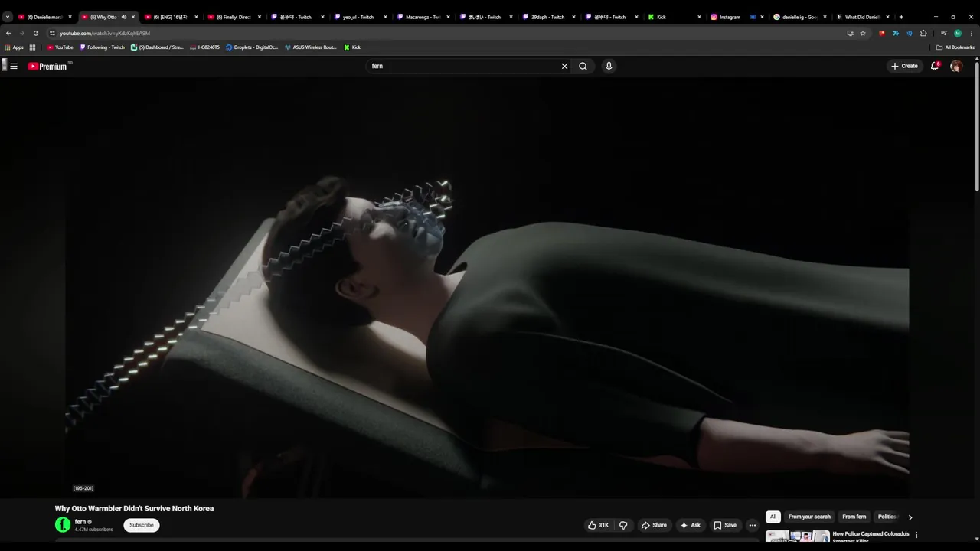The image size is (980, 551).
Task: Bookmark this page with the star icon
Action: tap(863, 33)
